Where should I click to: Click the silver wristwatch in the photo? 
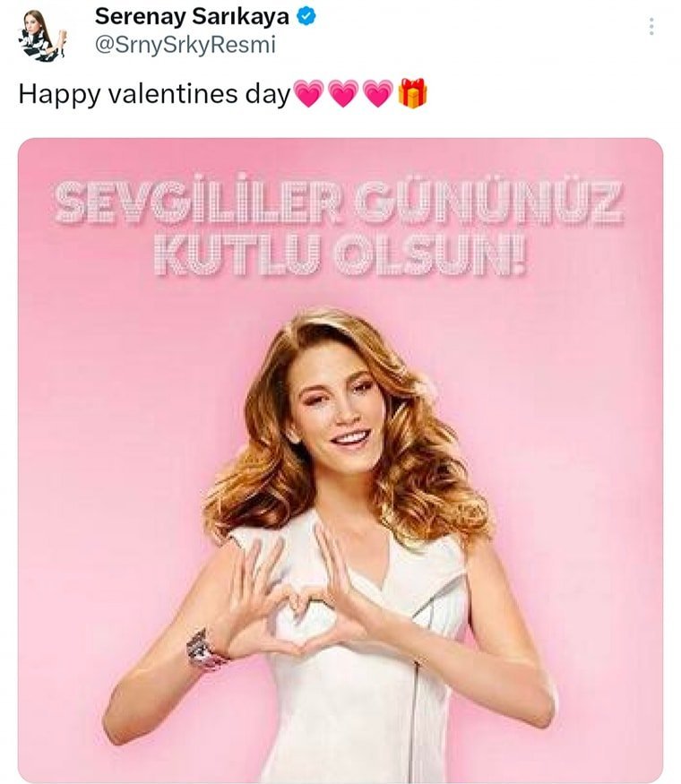pos(207,650)
